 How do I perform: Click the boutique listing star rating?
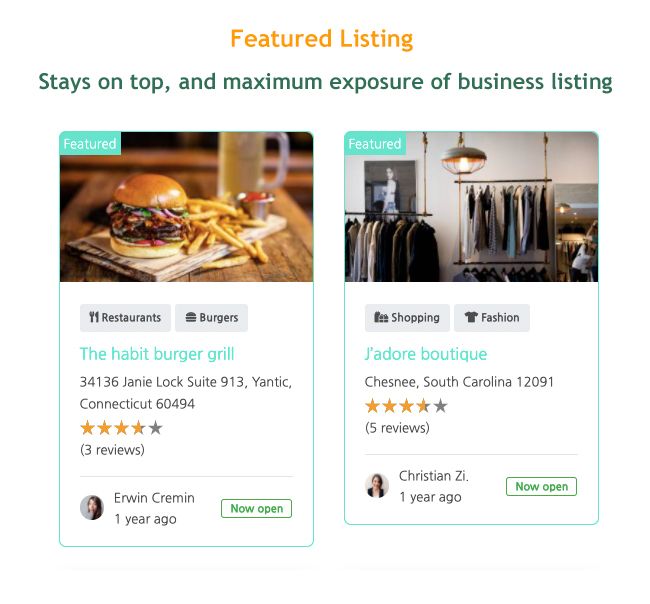pos(405,406)
